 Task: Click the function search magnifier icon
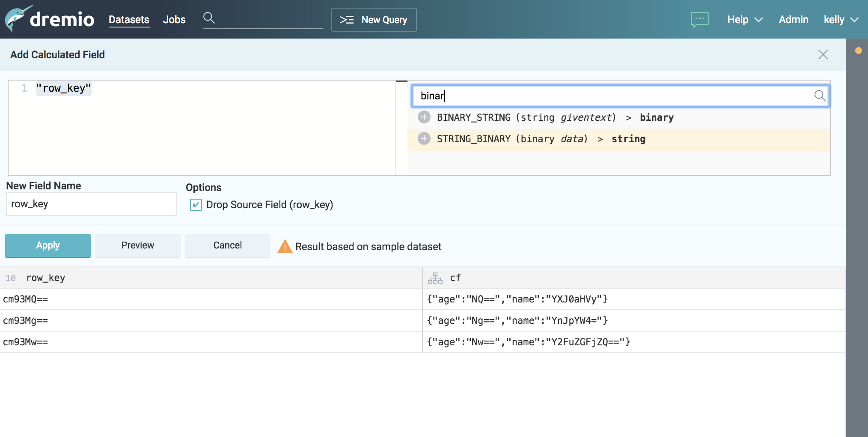(819, 96)
